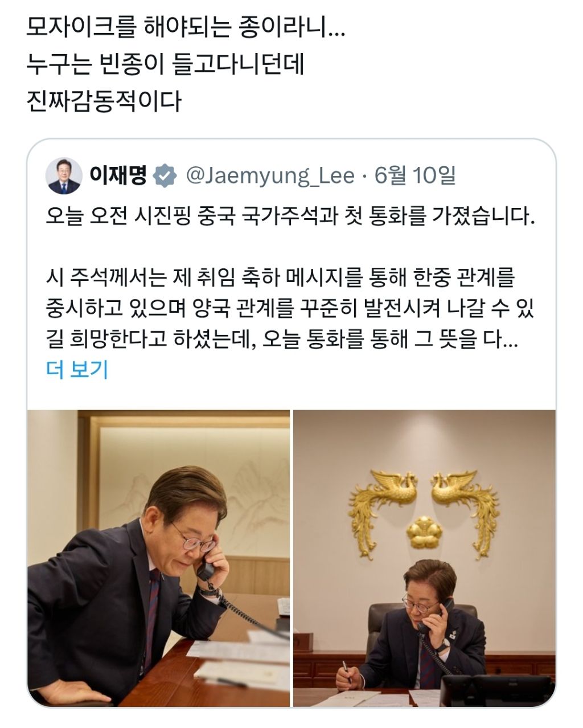The image size is (583, 728).
Task: Open the @Jaemyung_Lee handle
Action: (270, 176)
